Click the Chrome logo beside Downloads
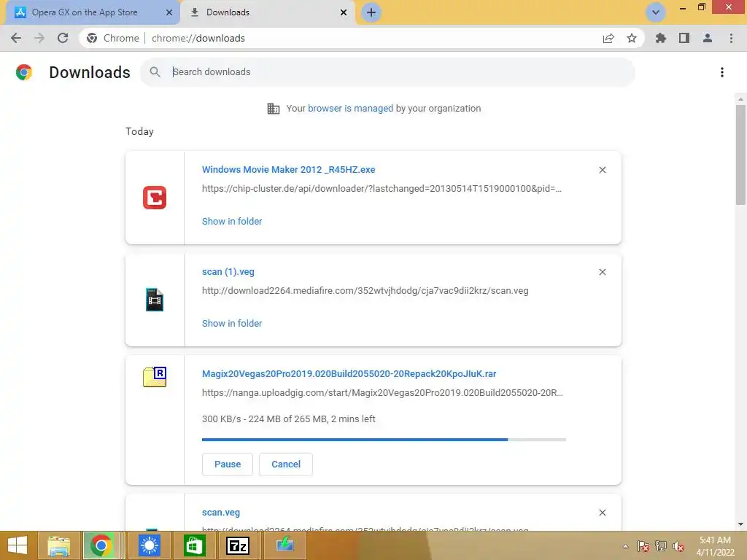Image resolution: width=747 pixels, height=560 pixels. pos(24,72)
